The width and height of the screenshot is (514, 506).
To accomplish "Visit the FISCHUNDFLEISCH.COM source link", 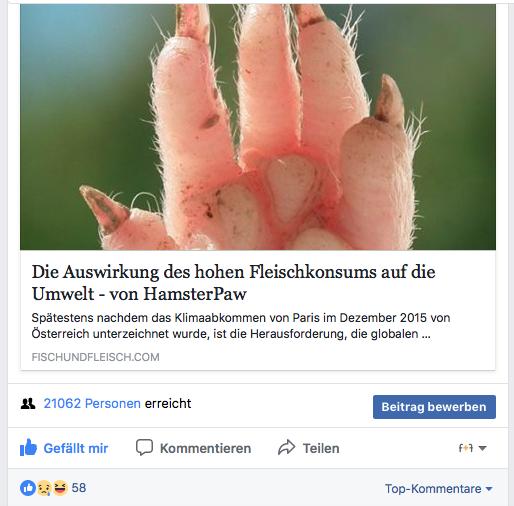I will (x=95, y=357).
